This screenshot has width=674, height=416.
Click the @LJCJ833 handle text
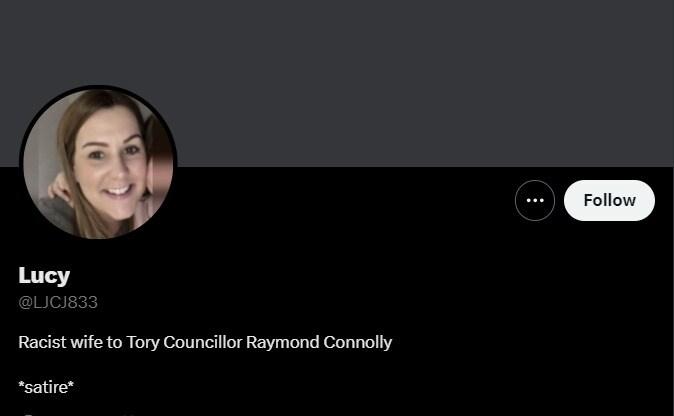point(58,302)
